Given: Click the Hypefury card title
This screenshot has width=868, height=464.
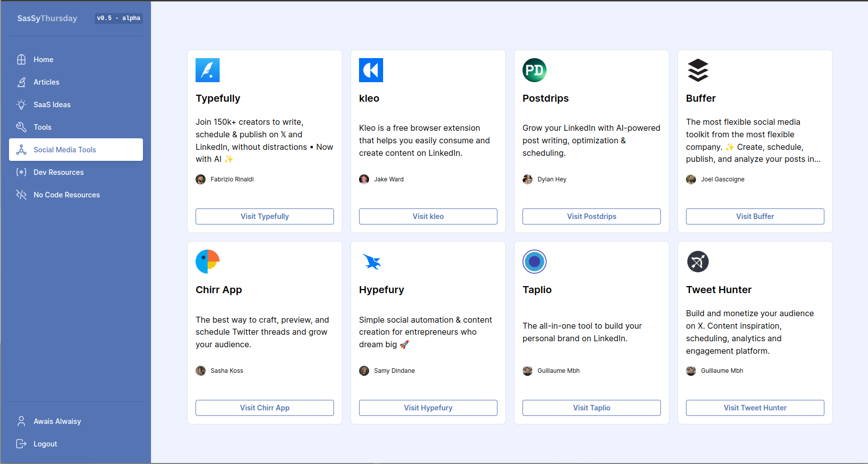Looking at the screenshot, I should pos(382,290).
